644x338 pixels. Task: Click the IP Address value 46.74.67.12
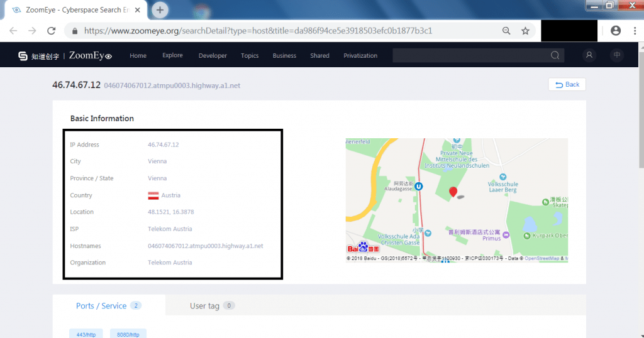click(163, 144)
